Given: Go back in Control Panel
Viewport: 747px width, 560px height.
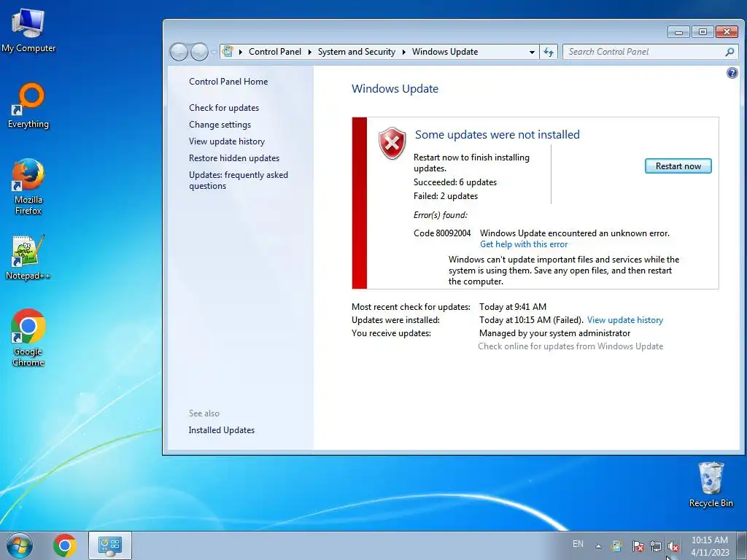Looking at the screenshot, I should [x=179, y=52].
